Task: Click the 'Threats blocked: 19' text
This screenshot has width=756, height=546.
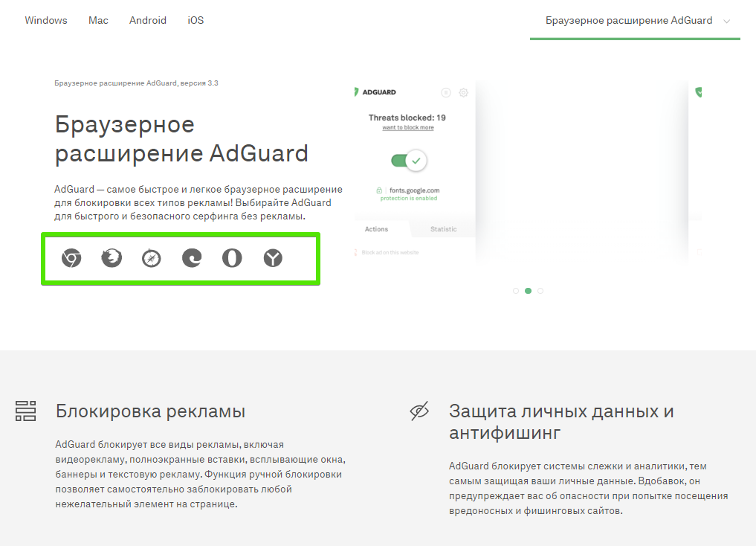Action: pos(407,118)
